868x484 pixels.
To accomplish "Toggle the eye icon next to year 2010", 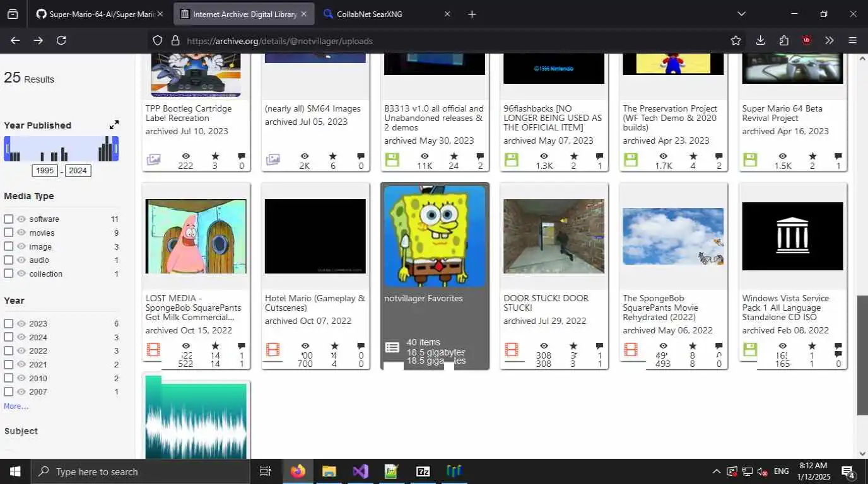I will [x=21, y=378].
